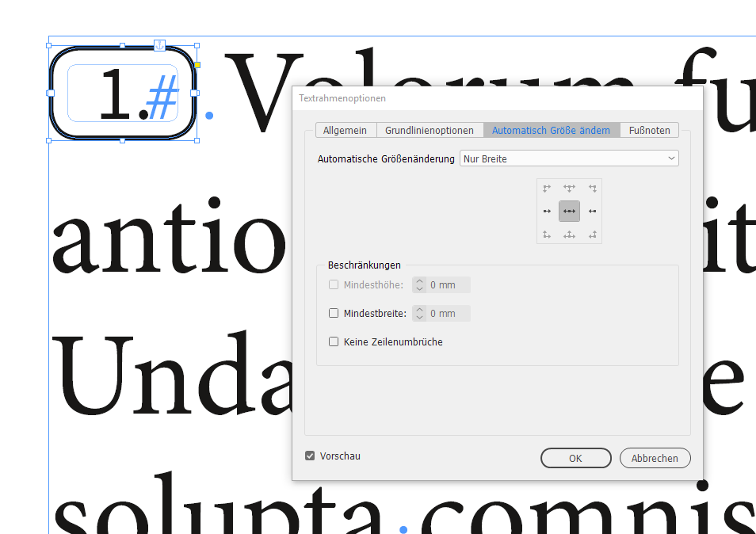Switch to the Allgemein tab
The width and height of the screenshot is (756, 534).
[346, 130]
